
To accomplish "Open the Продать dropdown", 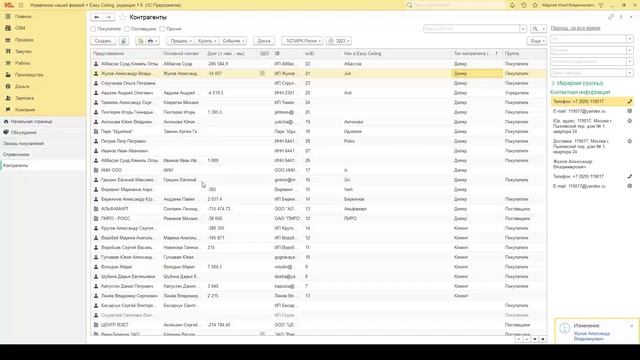I will (180, 41).
